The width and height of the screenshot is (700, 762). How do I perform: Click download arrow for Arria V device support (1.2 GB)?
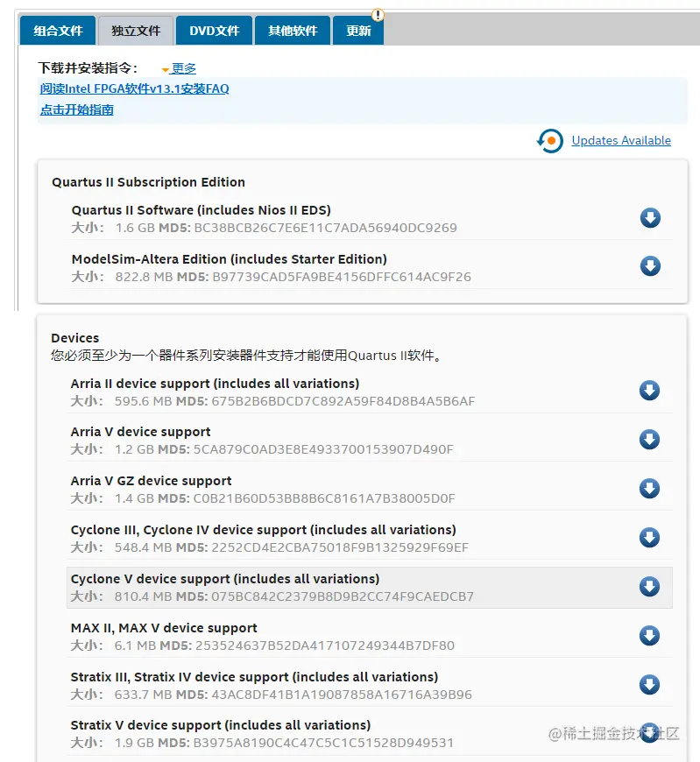coord(649,440)
